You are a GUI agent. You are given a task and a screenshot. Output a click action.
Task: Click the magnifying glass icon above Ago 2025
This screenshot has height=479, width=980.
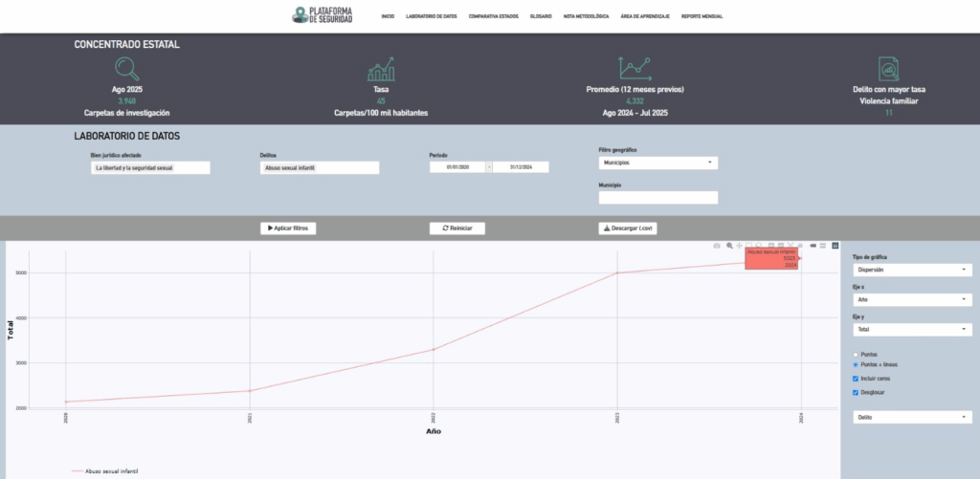[126, 69]
